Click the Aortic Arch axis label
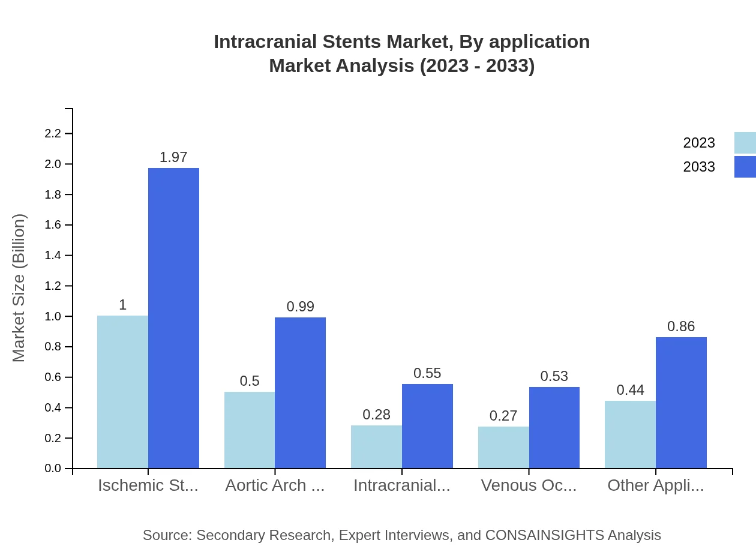This screenshot has width=756, height=552. 274,485
